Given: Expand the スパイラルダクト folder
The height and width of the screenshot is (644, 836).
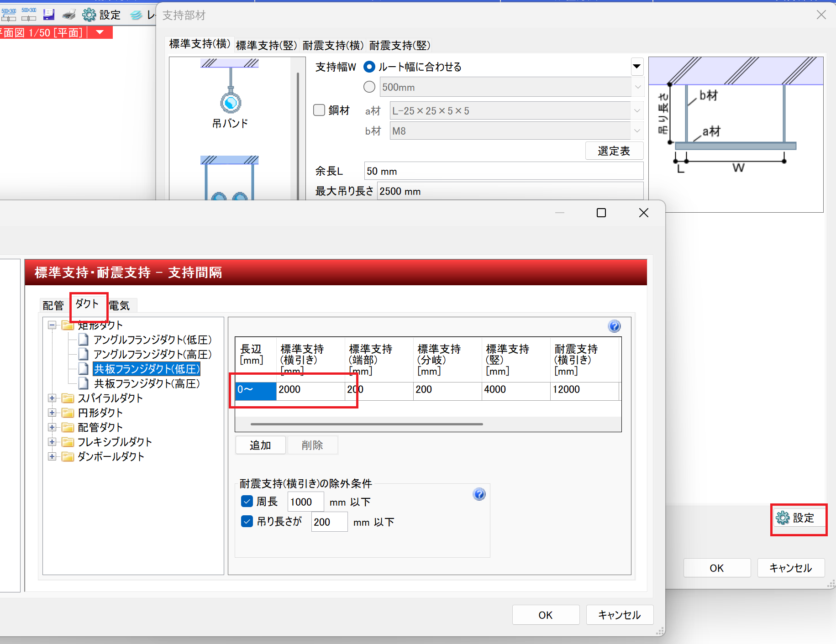Looking at the screenshot, I should point(52,398).
